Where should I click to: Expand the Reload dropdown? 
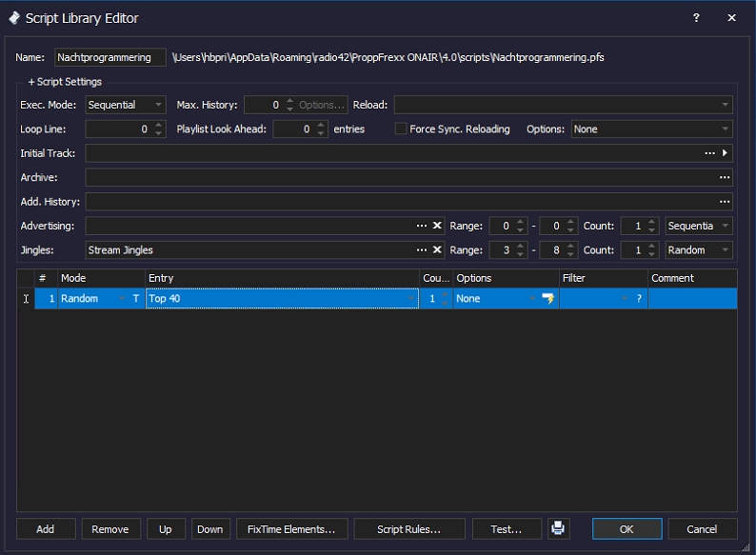(x=726, y=105)
